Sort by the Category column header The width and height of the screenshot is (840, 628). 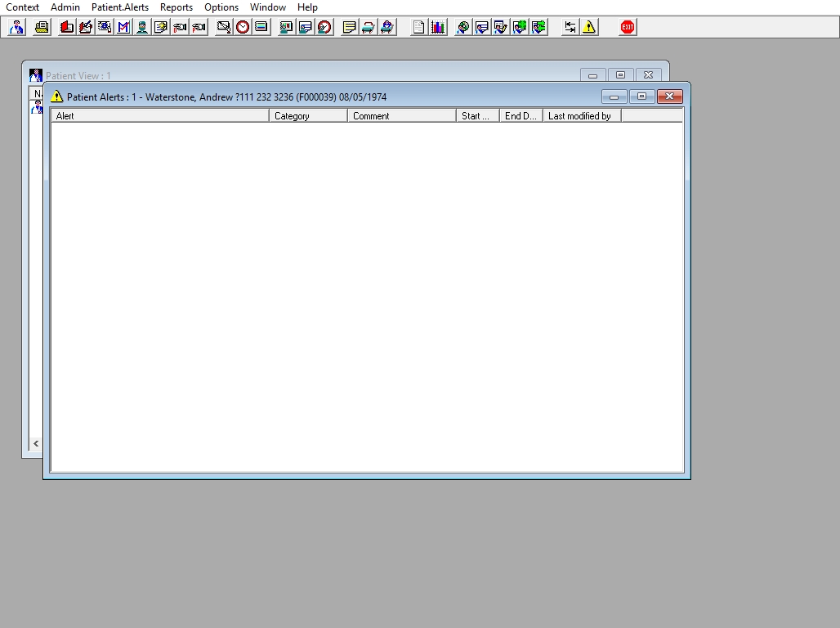click(x=309, y=116)
